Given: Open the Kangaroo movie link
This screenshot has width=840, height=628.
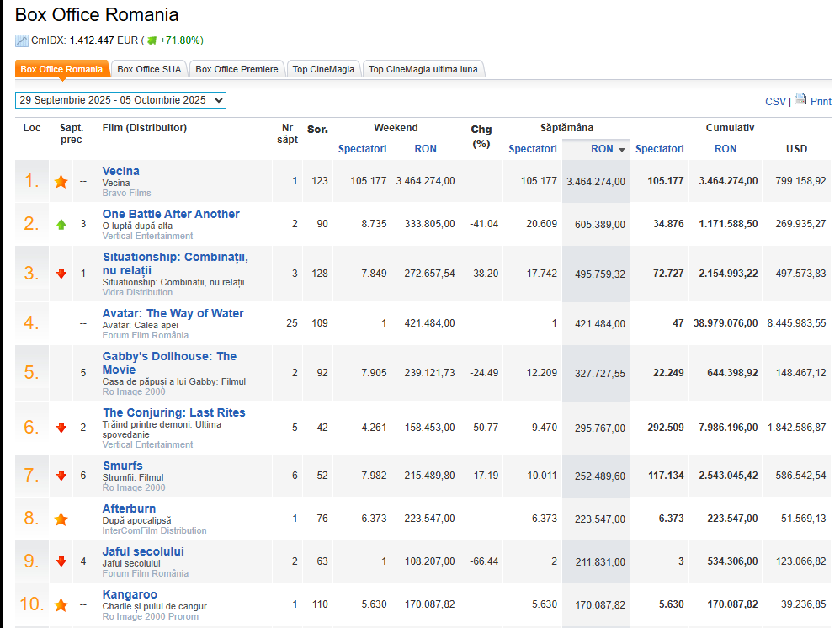Looking at the screenshot, I should 130,594.
